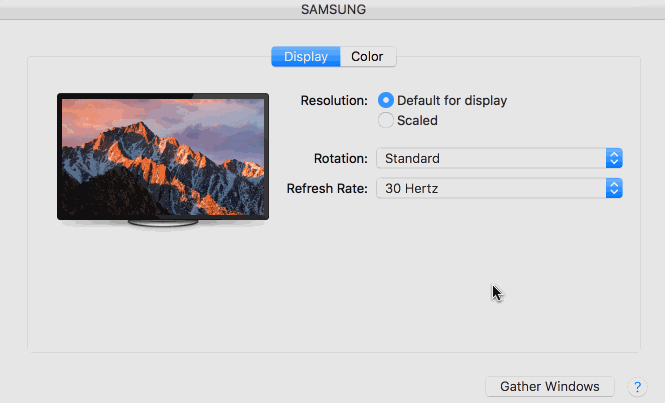This screenshot has height=403, width=665.
Task: Click the Resolution label
Action: [334, 101]
